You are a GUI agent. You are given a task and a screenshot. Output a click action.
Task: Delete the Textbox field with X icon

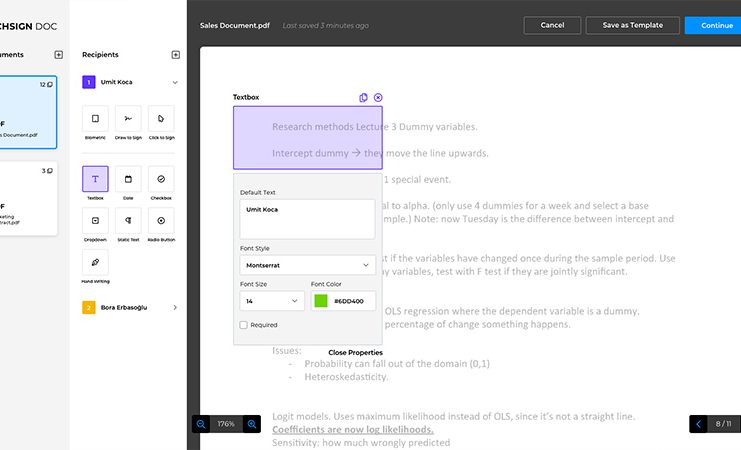pyautogui.click(x=378, y=97)
